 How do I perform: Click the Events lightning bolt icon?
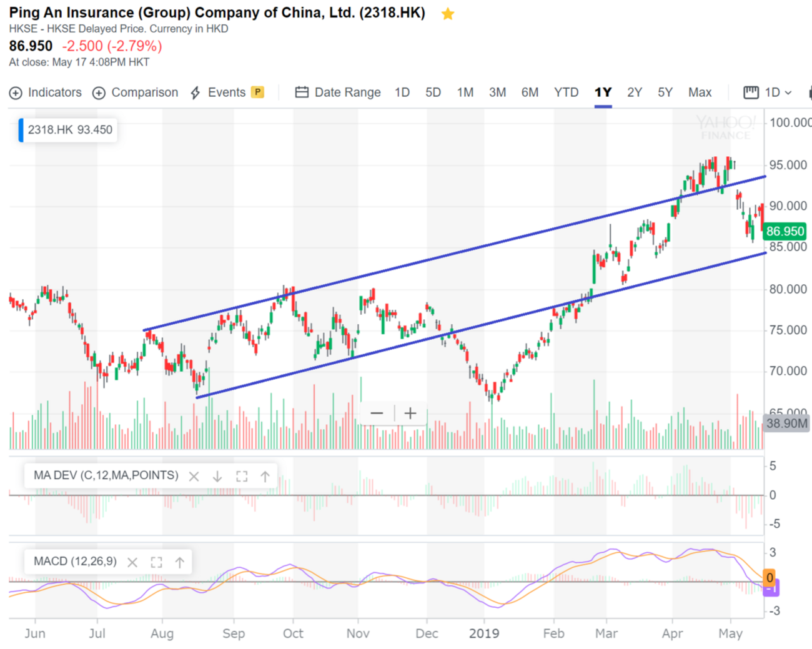[196, 93]
